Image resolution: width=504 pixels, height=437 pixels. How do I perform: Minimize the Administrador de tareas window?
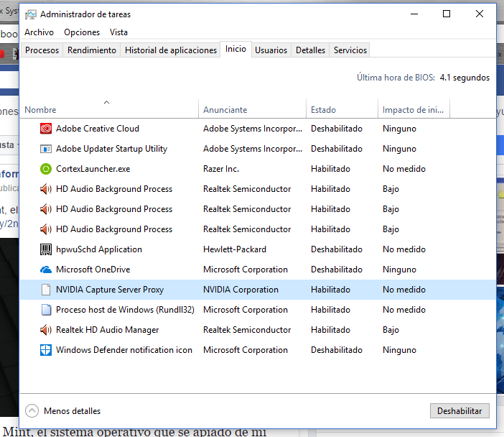(x=414, y=14)
